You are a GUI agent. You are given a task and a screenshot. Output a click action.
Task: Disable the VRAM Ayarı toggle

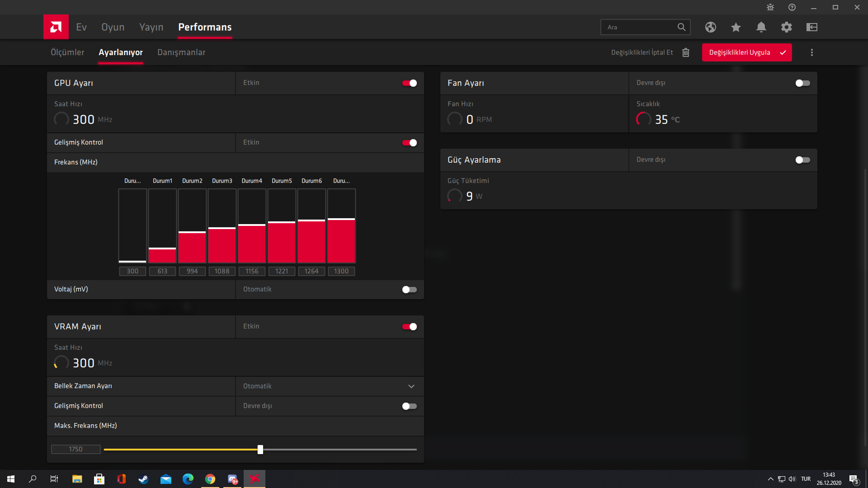(x=410, y=327)
